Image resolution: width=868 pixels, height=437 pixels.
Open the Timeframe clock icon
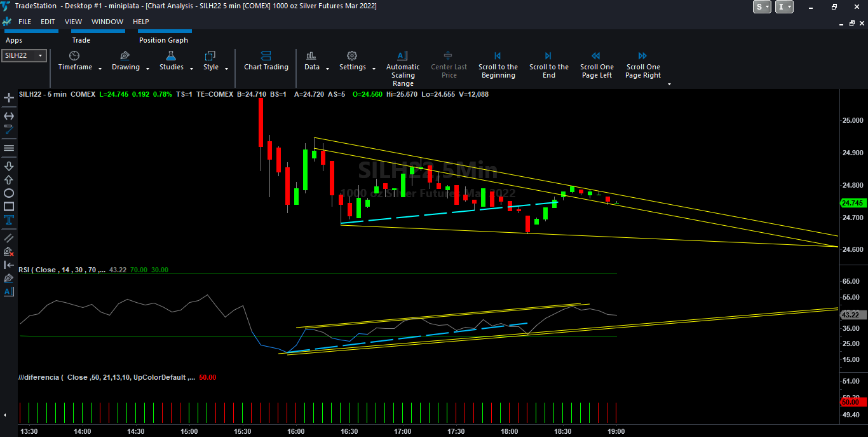(74, 56)
